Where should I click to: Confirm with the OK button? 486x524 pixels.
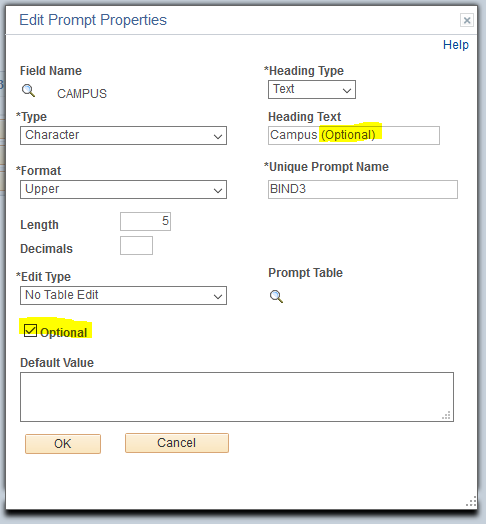[63, 444]
